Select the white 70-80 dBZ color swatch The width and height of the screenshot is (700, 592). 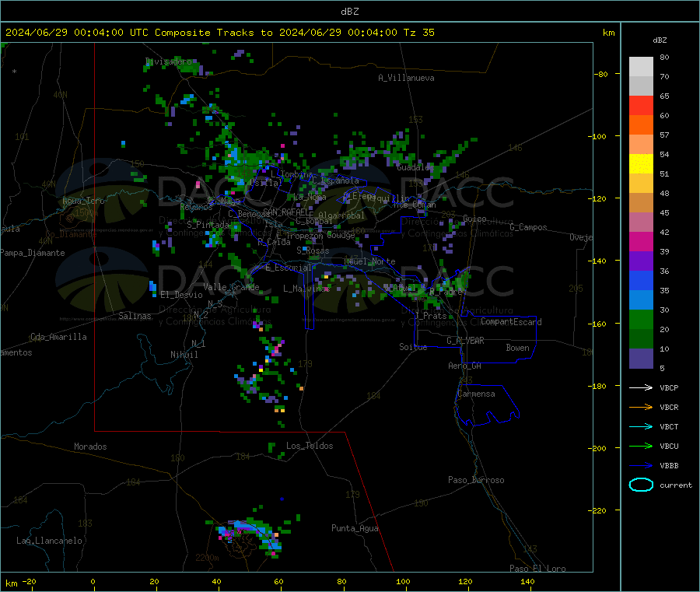(641, 67)
